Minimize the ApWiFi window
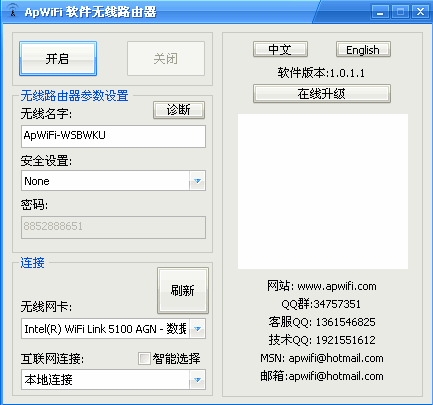The width and height of the screenshot is (433, 405). pos(380,12)
